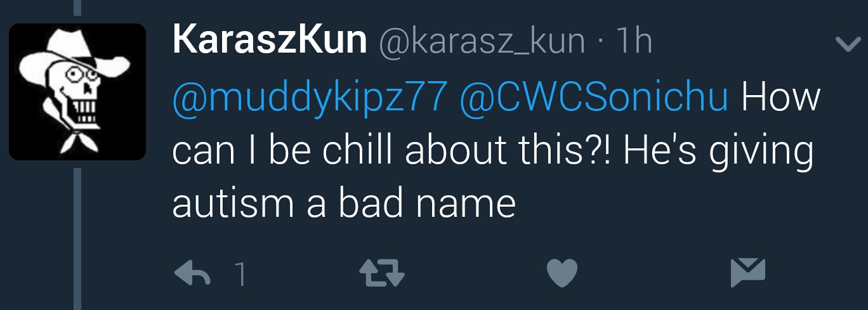Send tweet via direct message envelope icon

click(x=748, y=273)
